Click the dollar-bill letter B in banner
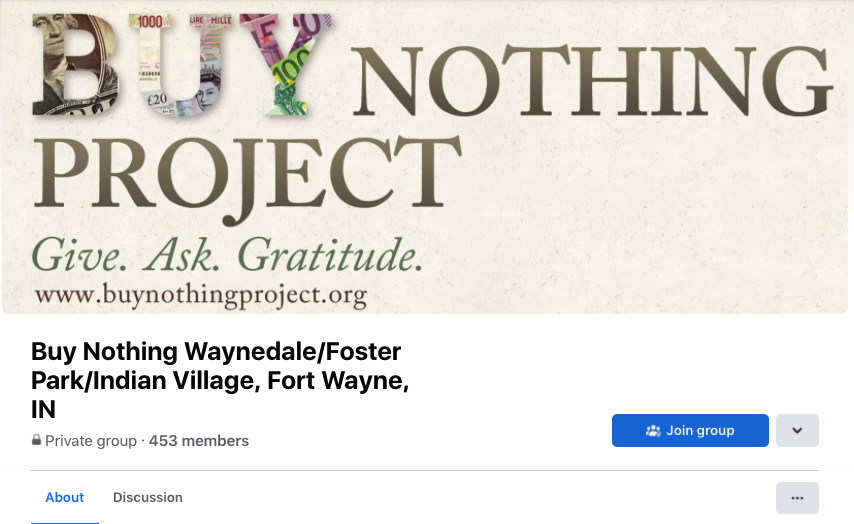Screen dimensions: 854x524 pyautogui.click(x=72, y=65)
